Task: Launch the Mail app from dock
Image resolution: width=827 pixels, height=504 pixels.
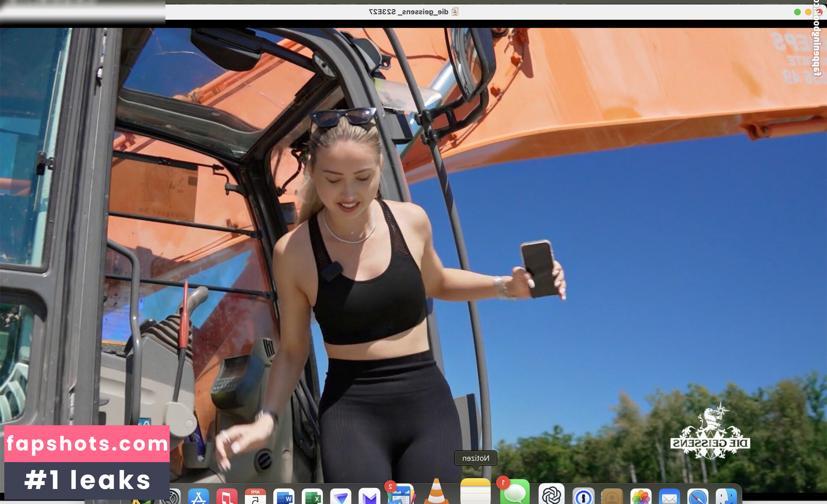Action: [669, 496]
